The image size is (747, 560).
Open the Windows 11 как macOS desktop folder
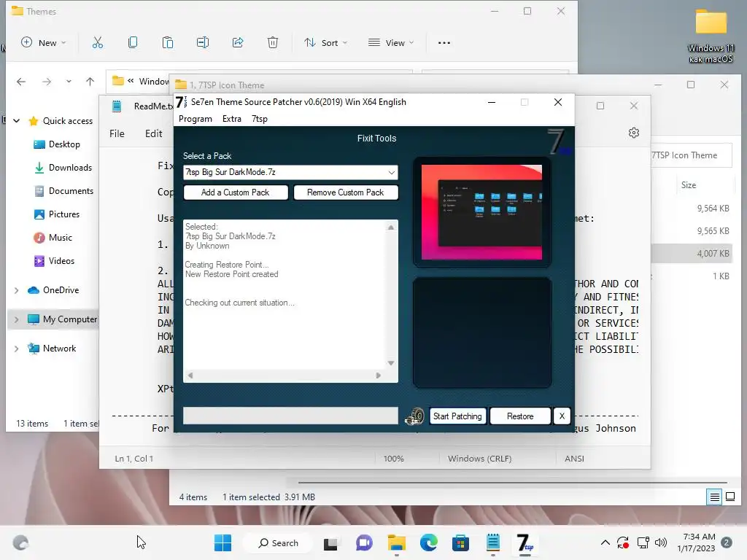(x=711, y=36)
